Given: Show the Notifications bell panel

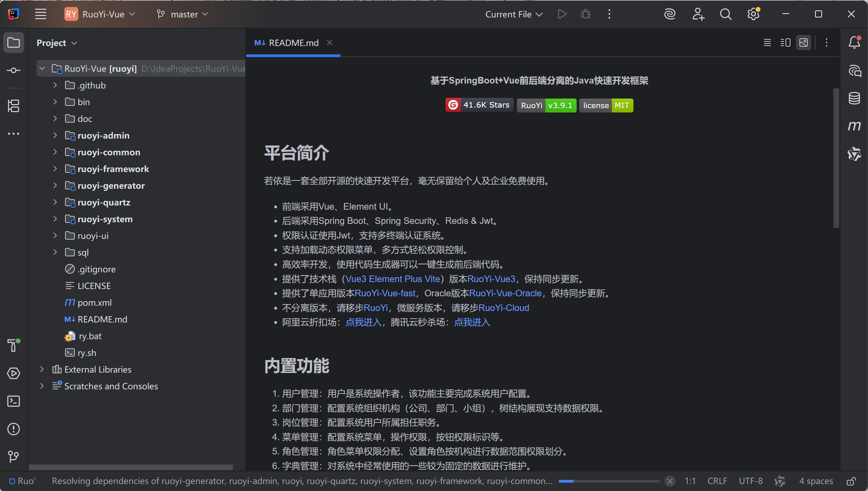Looking at the screenshot, I should click(x=854, y=42).
